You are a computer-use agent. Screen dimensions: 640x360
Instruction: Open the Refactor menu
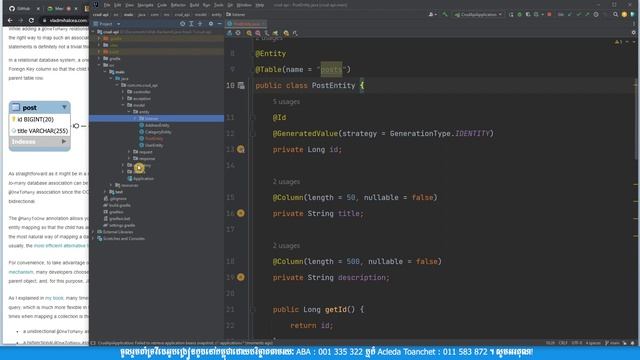click(178, 5)
